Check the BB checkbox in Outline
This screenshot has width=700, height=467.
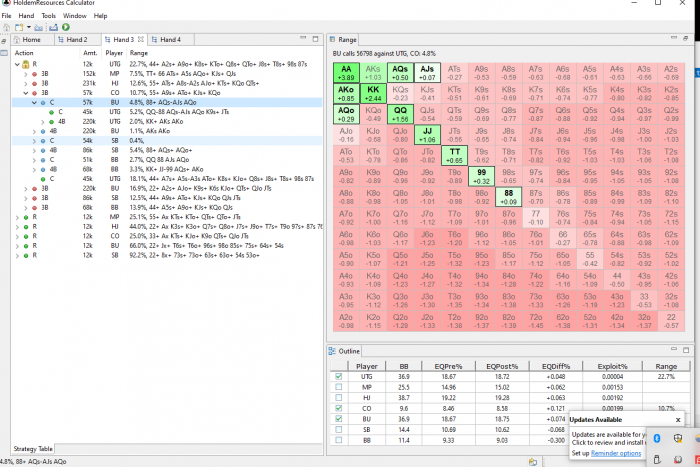pos(338,440)
